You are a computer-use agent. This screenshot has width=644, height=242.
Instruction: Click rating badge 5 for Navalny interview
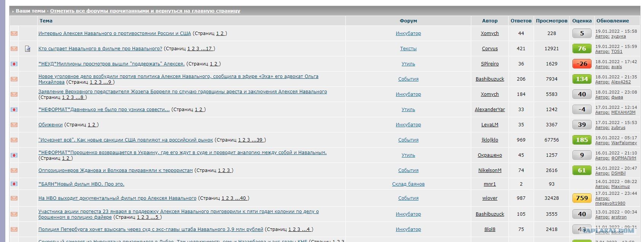tap(582, 33)
